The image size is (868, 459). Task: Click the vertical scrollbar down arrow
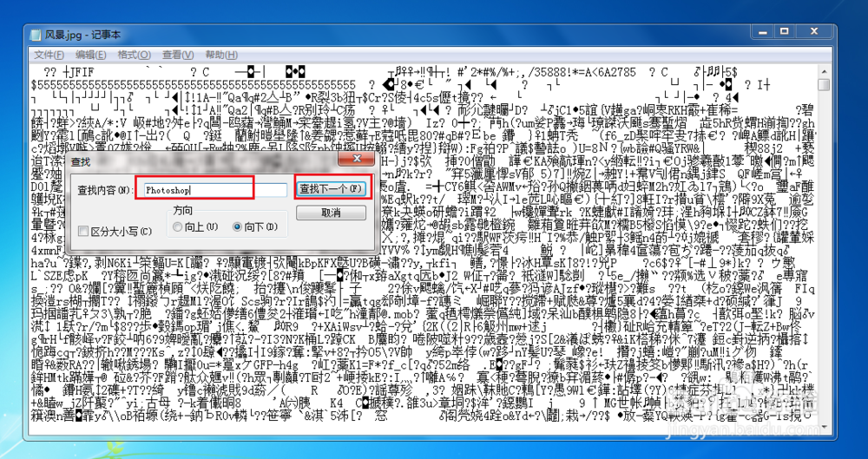click(x=825, y=428)
